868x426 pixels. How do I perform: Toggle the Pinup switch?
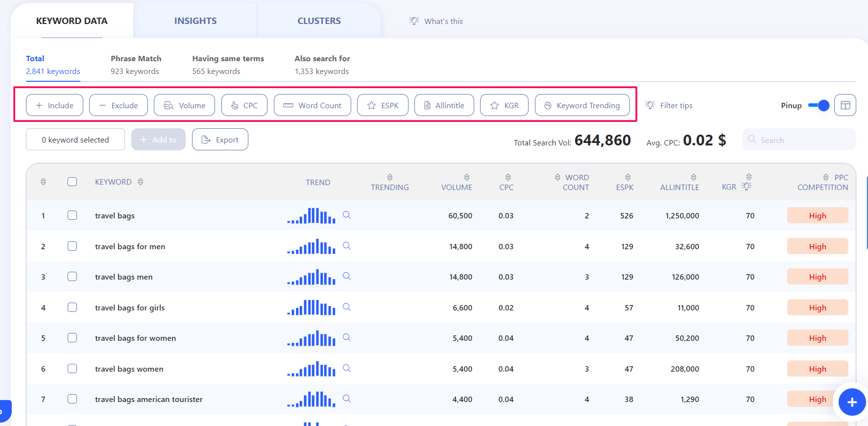tap(819, 105)
